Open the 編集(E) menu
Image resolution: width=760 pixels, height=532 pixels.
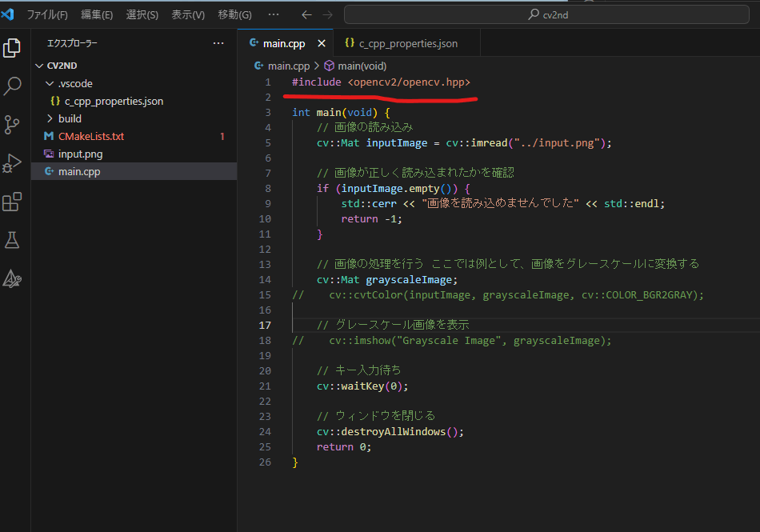pos(97,15)
